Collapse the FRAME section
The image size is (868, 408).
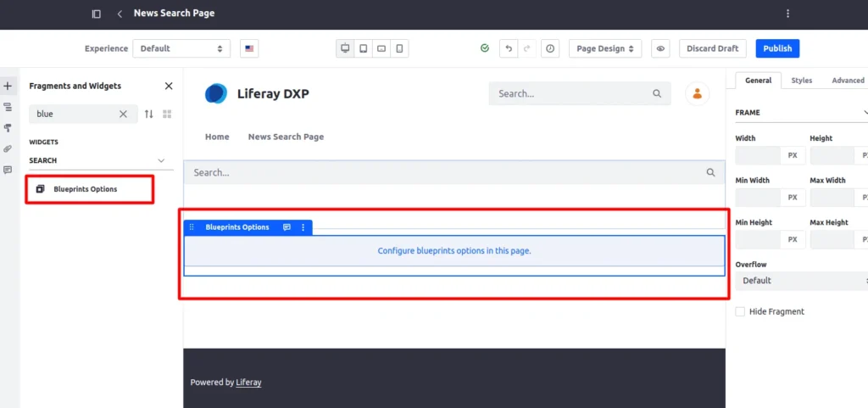(865, 112)
